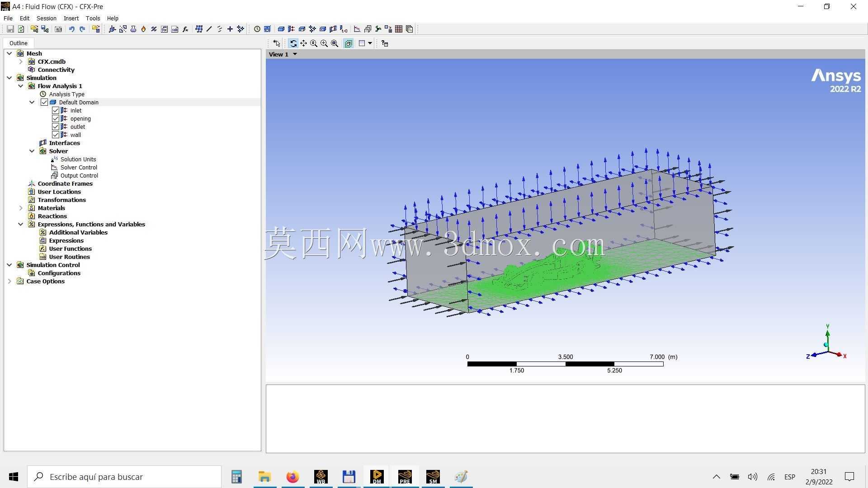Select Output Control in the tree
This screenshot has width=868, height=488.
pos(79,175)
